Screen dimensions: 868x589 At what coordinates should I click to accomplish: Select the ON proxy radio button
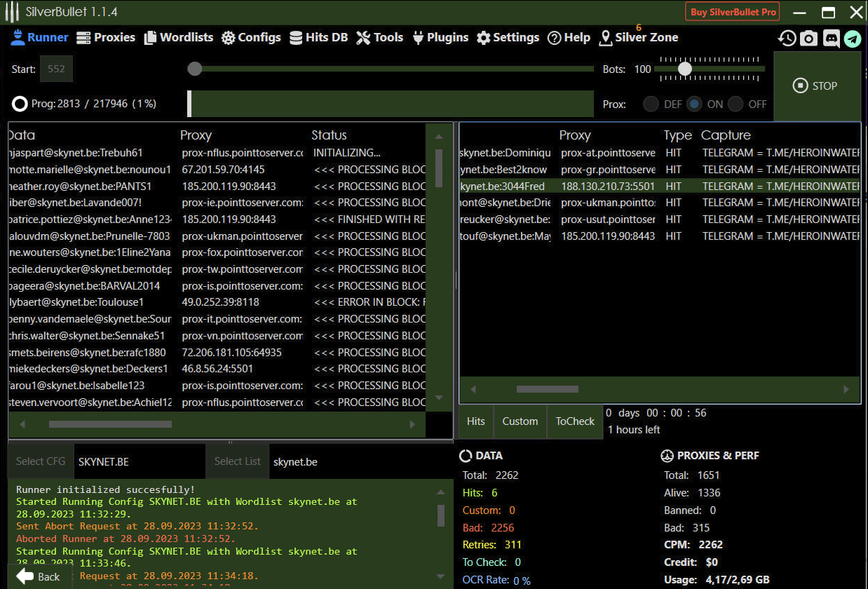[694, 104]
